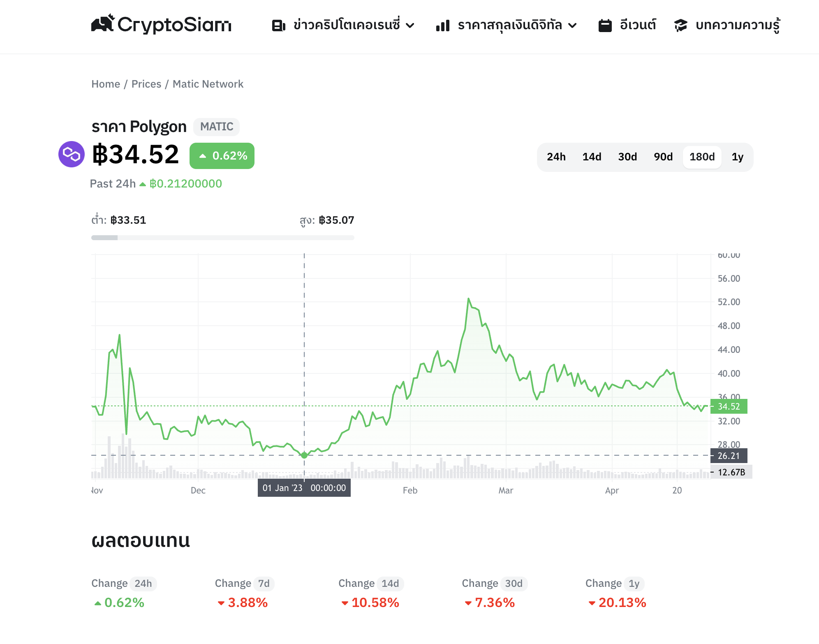This screenshot has width=819, height=644.
Task: Go to Prices breadcrumb link
Action: coord(146,84)
